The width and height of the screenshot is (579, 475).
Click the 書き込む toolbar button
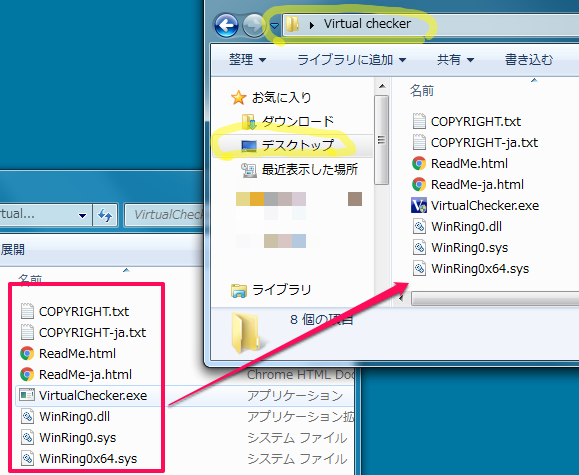tap(528, 59)
